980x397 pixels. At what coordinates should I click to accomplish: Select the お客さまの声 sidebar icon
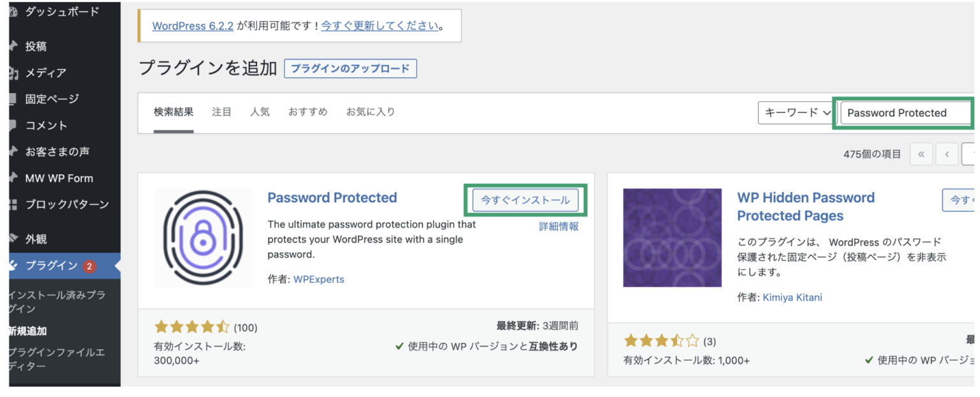(x=14, y=151)
